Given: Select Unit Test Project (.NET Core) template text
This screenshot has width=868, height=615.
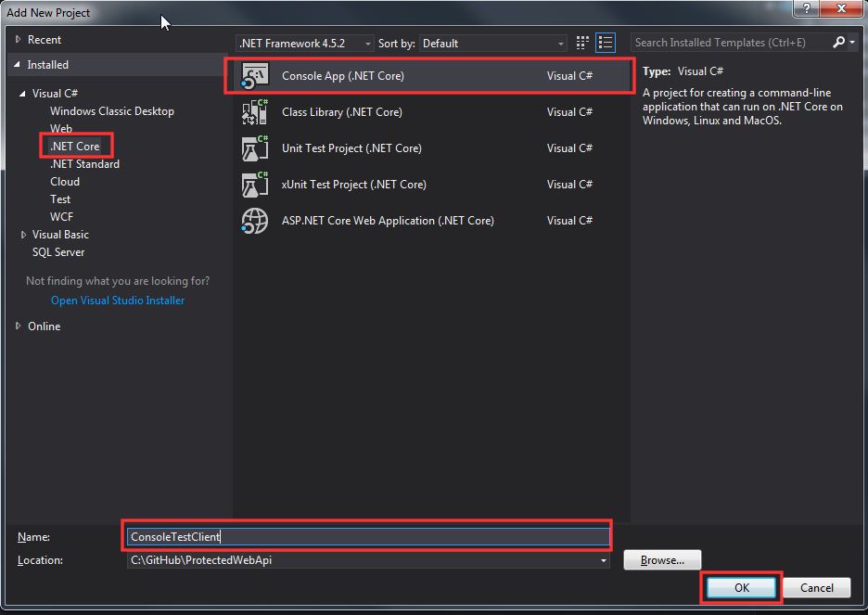Looking at the screenshot, I should 351,148.
